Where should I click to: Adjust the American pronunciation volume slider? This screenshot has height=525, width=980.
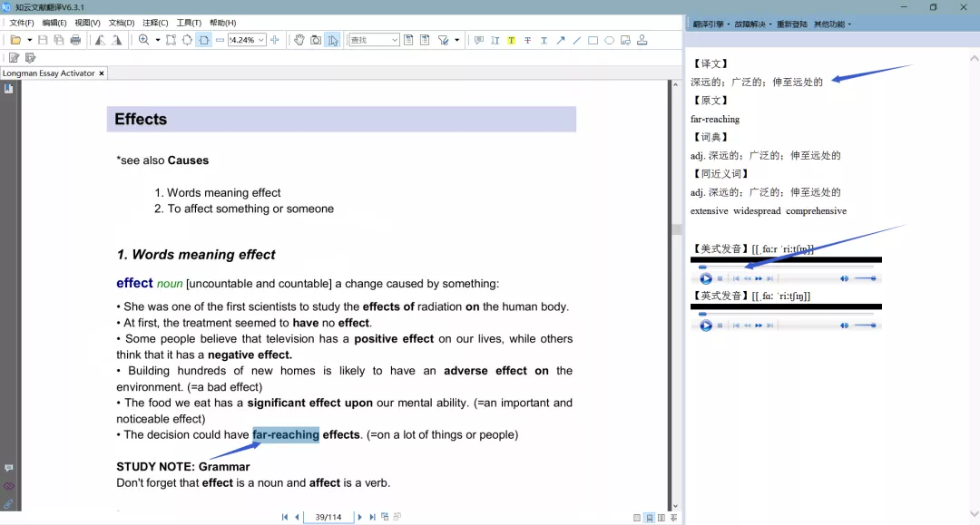[x=865, y=278]
